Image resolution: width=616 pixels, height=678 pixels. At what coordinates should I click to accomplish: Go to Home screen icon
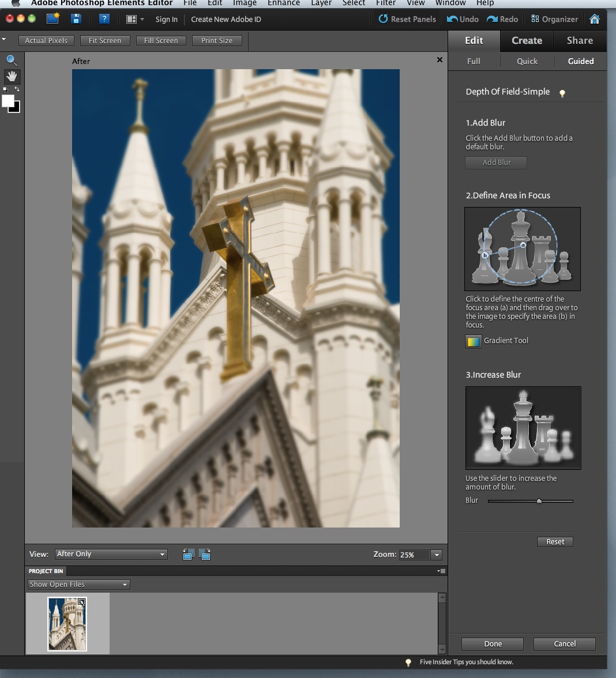pyautogui.click(x=595, y=19)
